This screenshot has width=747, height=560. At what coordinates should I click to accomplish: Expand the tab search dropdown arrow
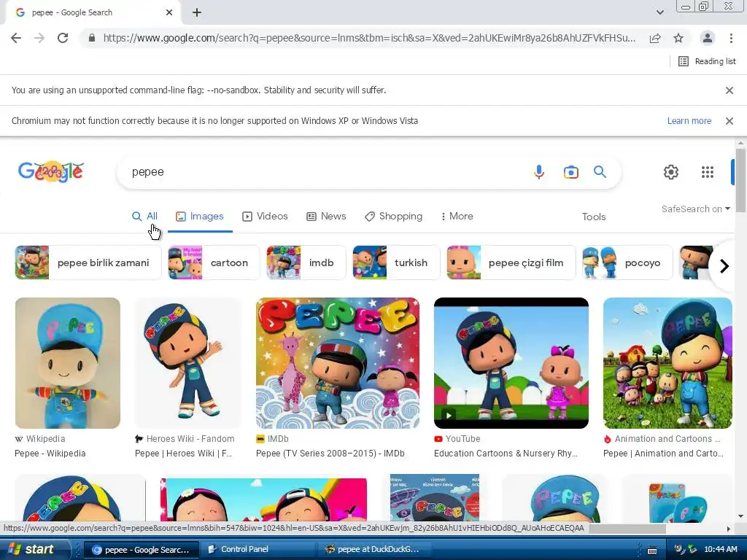pos(659,12)
